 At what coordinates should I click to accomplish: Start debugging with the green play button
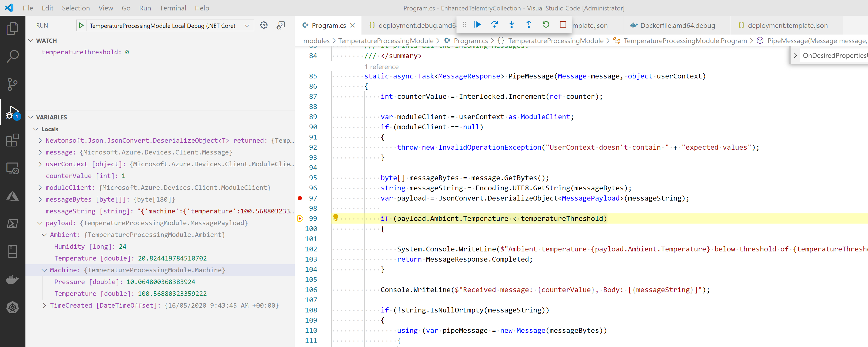pos(81,26)
